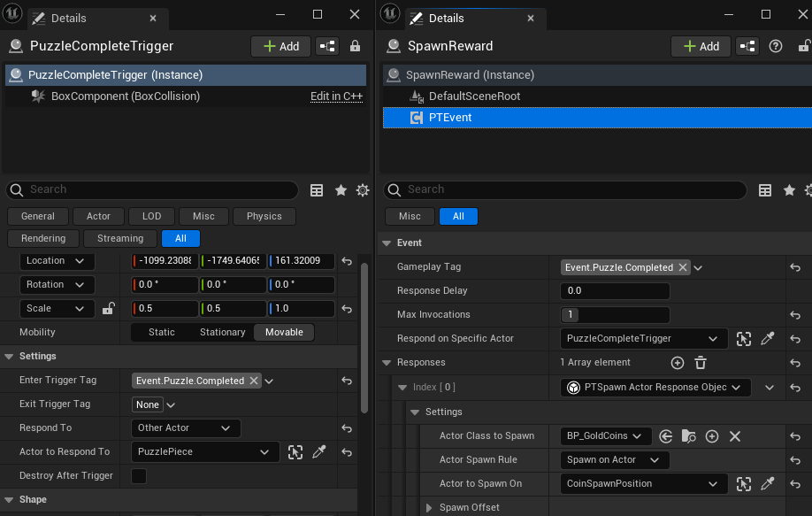Screen dimensions: 812x516
Task: Set Mobility to Stationary
Action: coord(222,332)
